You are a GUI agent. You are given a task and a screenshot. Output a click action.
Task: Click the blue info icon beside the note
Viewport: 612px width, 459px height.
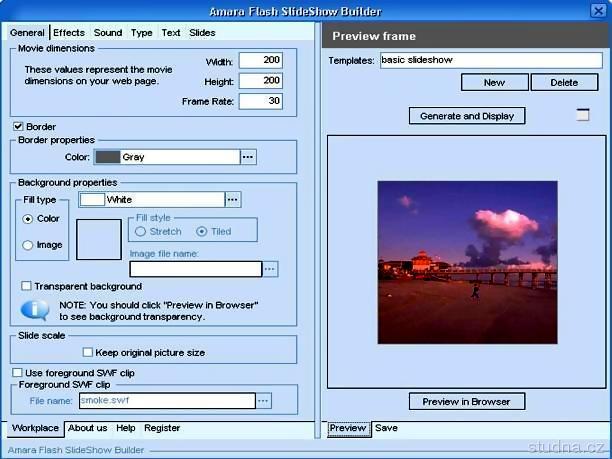click(35, 310)
